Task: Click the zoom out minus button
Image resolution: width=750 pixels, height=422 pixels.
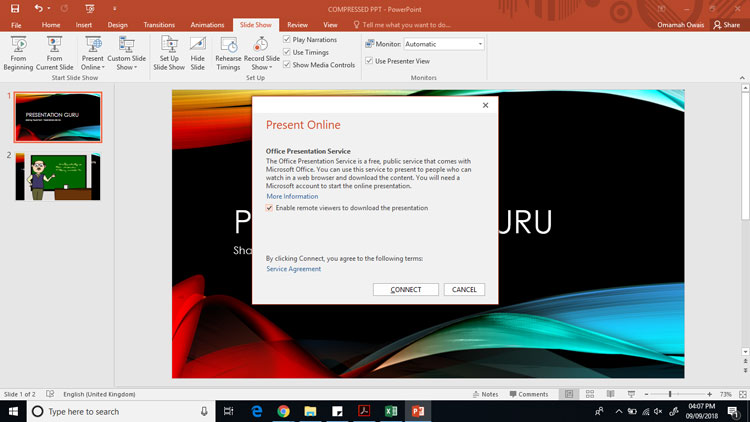Action: click(x=646, y=394)
